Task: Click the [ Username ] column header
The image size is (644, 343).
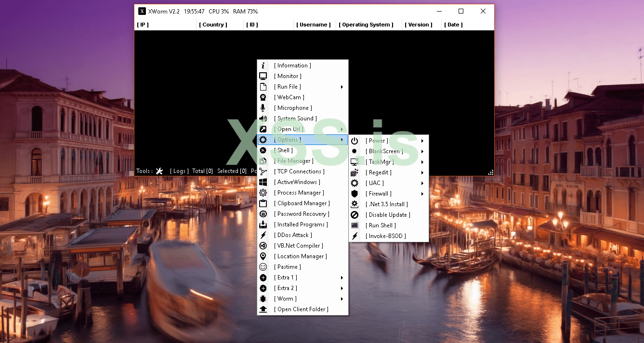Action: click(x=314, y=25)
